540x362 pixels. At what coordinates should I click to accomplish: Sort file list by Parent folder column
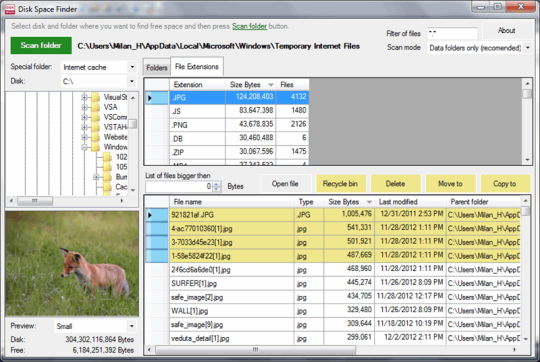coord(483,202)
